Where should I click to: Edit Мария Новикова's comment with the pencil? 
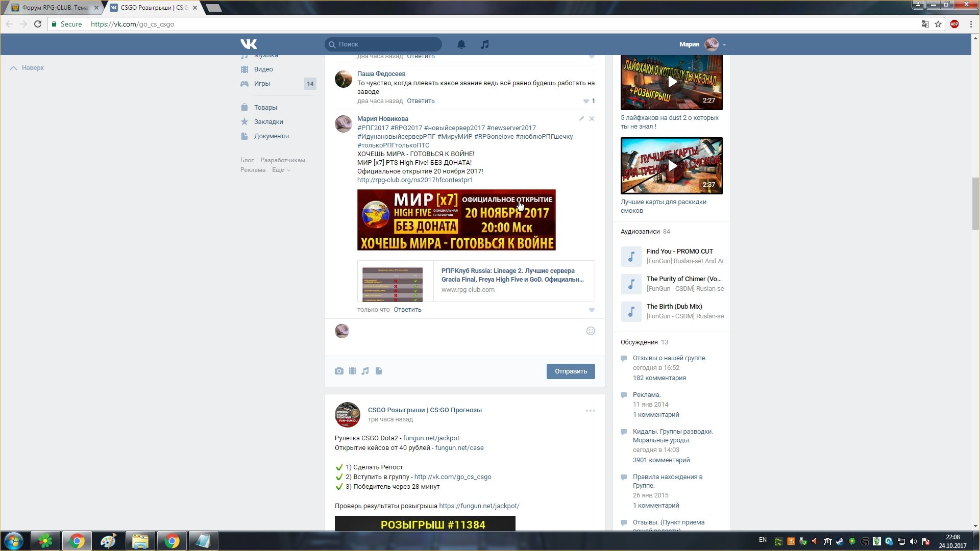(581, 118)
